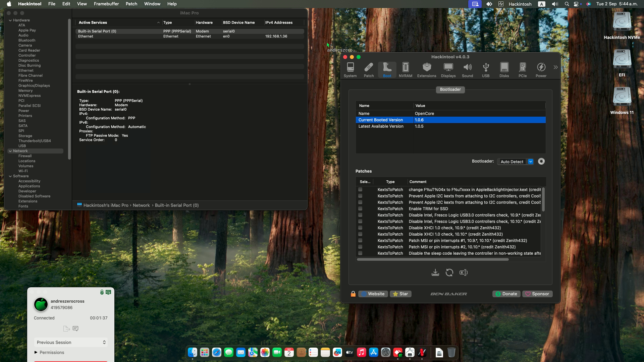Collapse the Network tree section
This screenshot has width=644, height=362.
coord(10,151)
